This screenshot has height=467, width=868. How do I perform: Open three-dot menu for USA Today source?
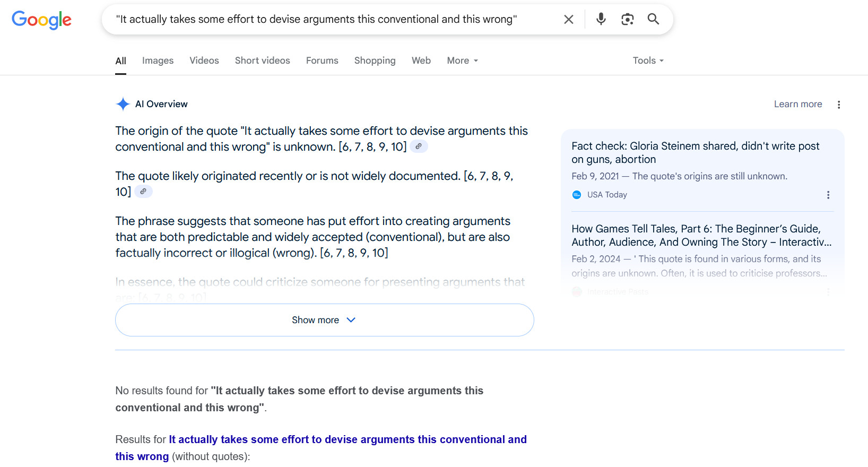828,195
